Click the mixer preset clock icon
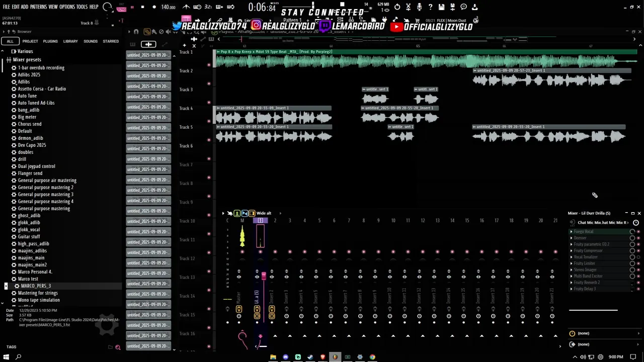The height and width of the screenshot is (362, 644). [636, 223]
